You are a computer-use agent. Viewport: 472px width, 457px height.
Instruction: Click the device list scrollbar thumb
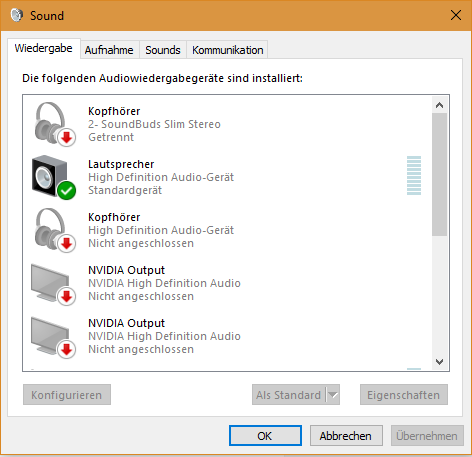[x=439, y=175]
